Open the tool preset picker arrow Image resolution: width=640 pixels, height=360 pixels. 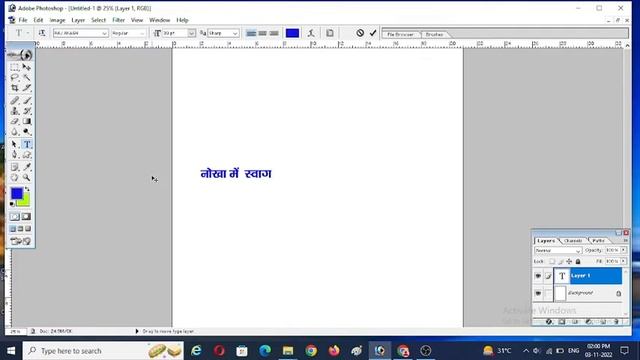pyautogui.click(x=28, y=33)
